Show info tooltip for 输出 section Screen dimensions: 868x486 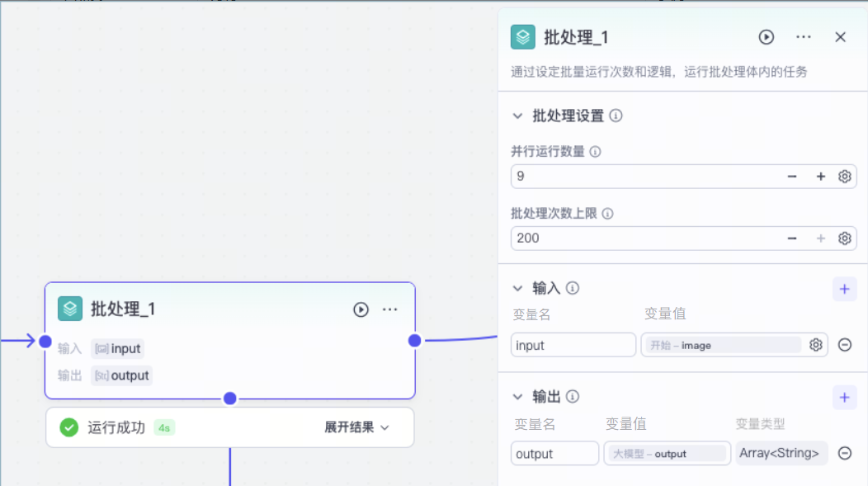coord(573,396)
